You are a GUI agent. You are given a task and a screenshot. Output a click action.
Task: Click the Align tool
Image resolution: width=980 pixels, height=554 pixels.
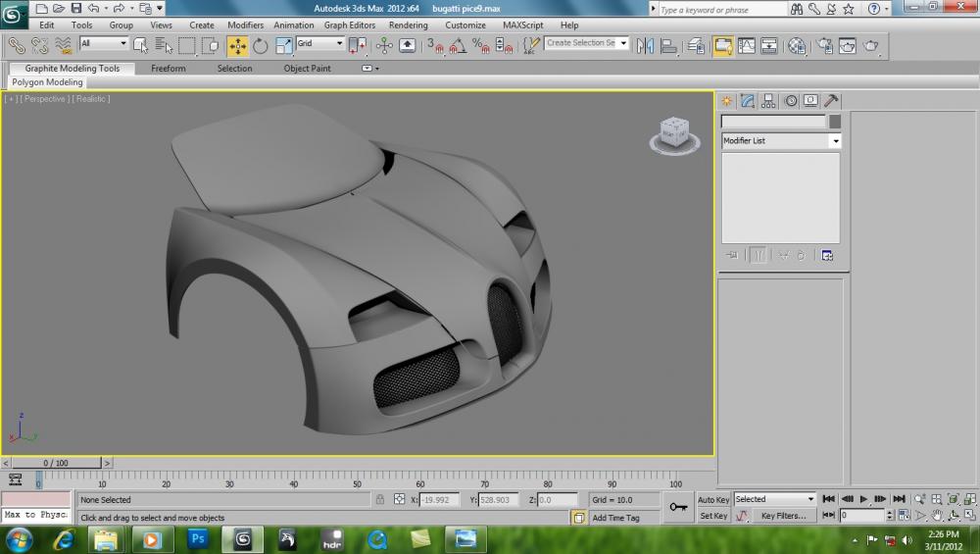coord(668,46)
